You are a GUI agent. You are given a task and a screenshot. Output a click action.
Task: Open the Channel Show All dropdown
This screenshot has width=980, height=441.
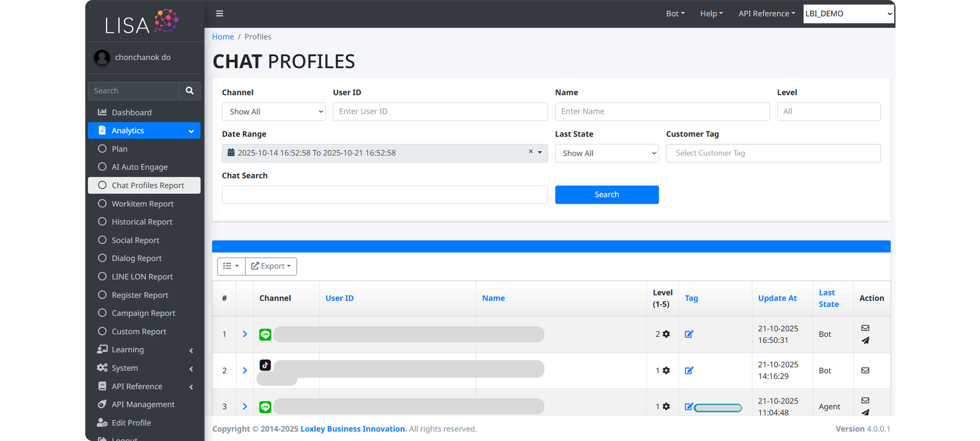tap(273, 111)
